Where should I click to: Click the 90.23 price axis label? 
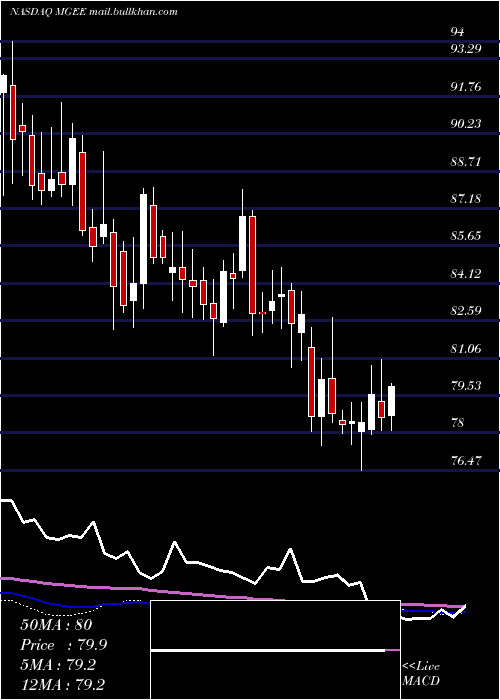click(466, 124)
